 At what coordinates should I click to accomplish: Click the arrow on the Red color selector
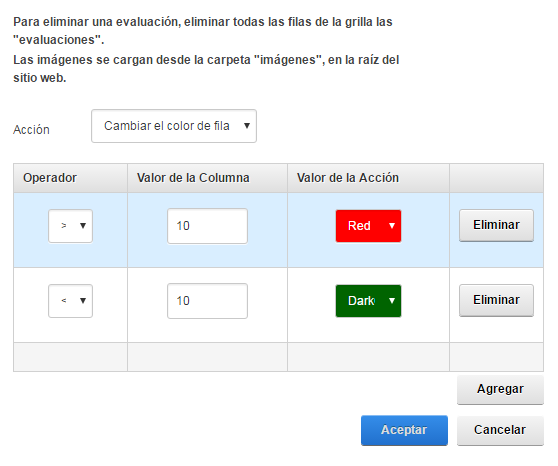[x=392, y=226]
